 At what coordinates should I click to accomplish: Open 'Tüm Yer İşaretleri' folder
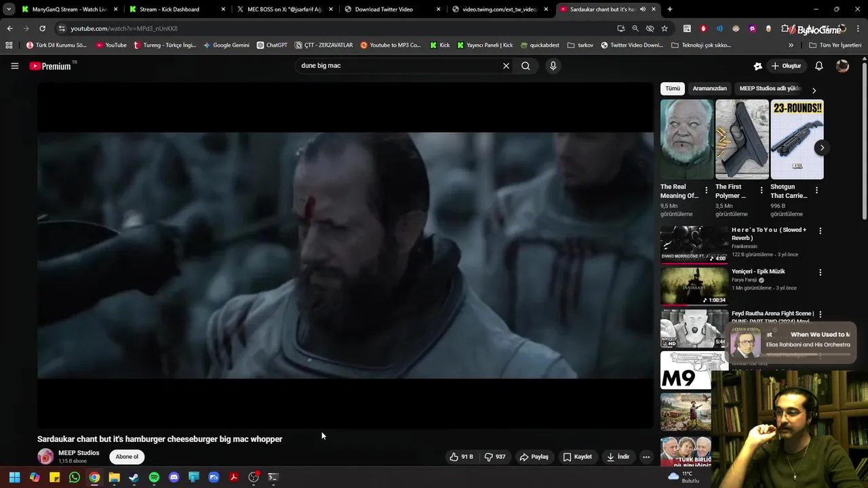pyautogui.click(x=835, y=45)
